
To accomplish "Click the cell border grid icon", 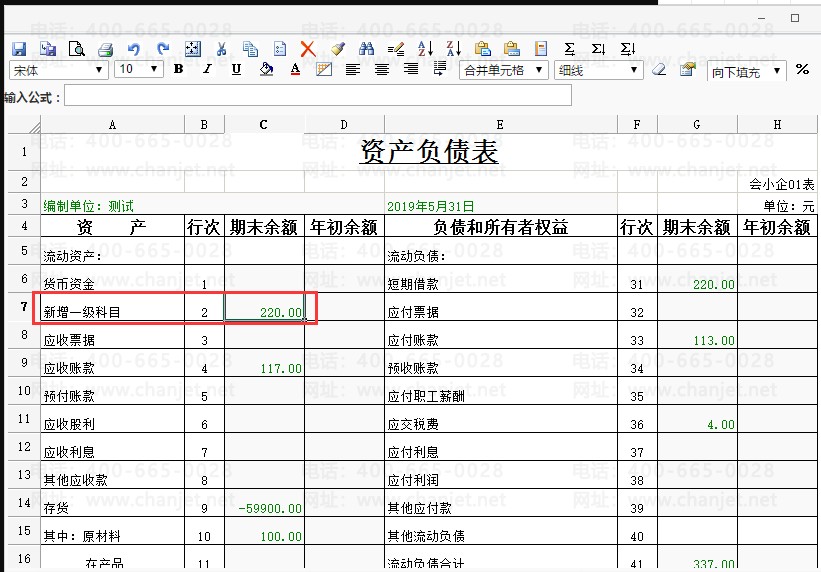I will 324,69.
